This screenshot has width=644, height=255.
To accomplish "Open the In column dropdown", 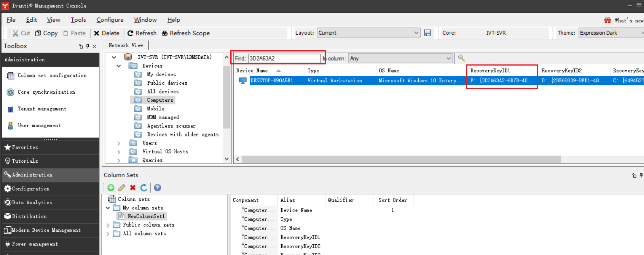I will click(x=448, y=58).
